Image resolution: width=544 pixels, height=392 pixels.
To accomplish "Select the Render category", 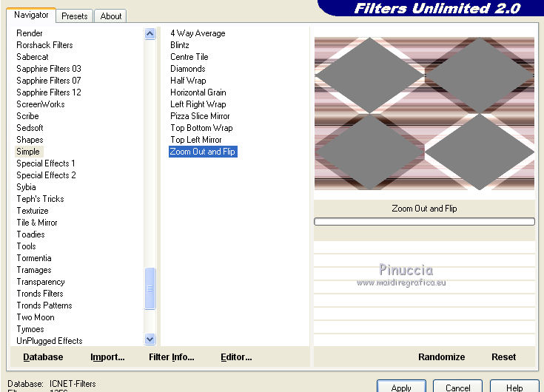I will (x=30, y=33).
